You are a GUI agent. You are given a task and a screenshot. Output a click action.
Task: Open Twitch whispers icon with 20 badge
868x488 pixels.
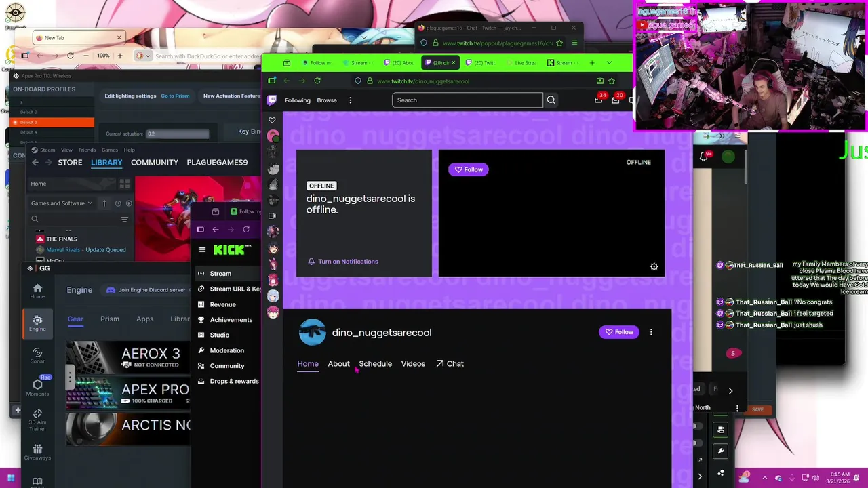pos(616,100)
